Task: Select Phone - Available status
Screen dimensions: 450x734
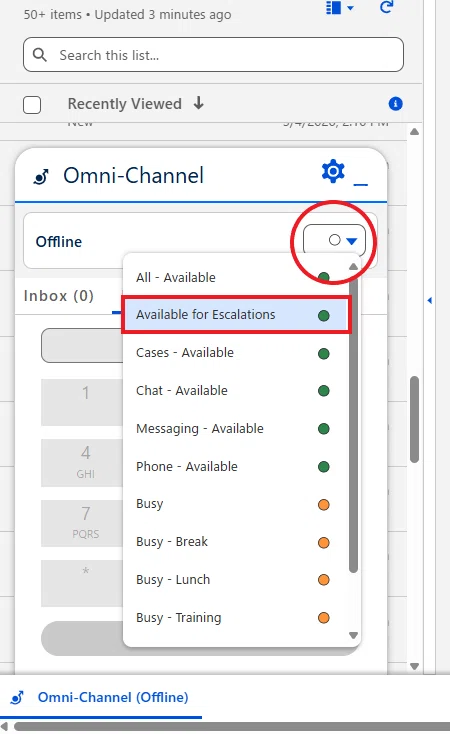Action: pos(236,466)
